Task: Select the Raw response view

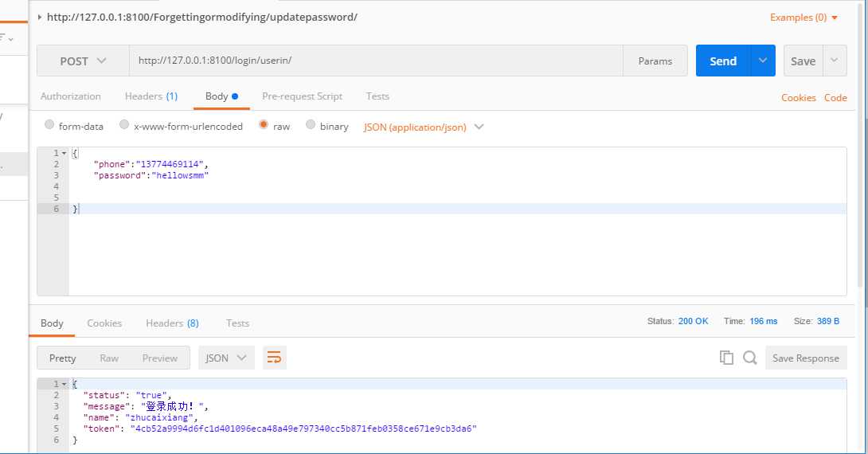Action: 109,358
